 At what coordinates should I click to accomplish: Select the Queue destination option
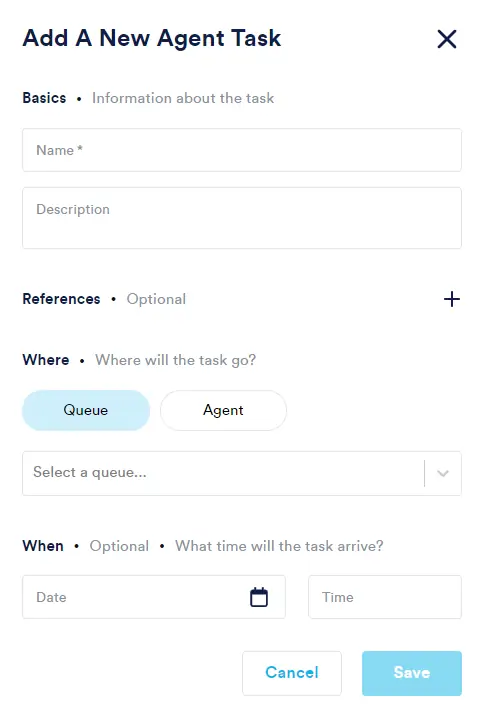[x=86, y=410]
